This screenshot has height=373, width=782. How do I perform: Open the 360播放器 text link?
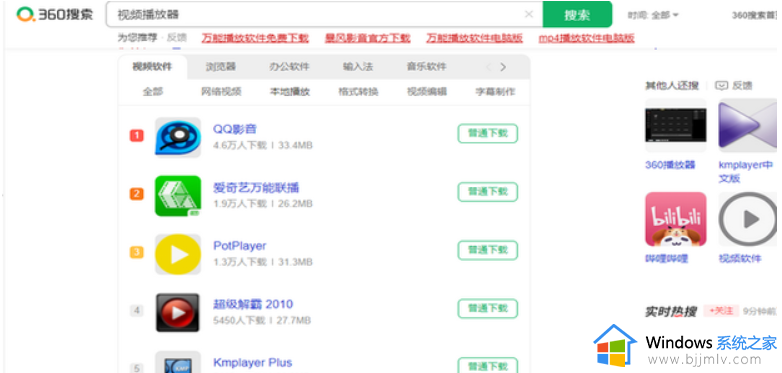click(x=670, y=165)
